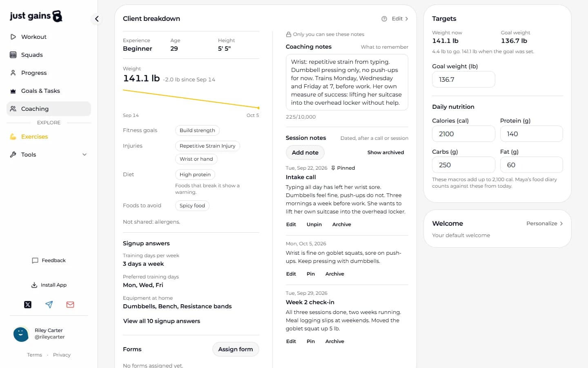Open Riley Carter profile avatar

(x=21, y=334)
